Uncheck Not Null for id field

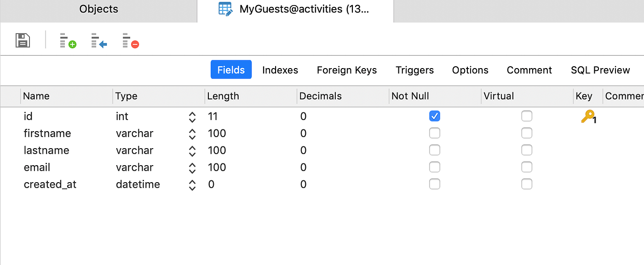pyautogui.click(x=434, y=116)
